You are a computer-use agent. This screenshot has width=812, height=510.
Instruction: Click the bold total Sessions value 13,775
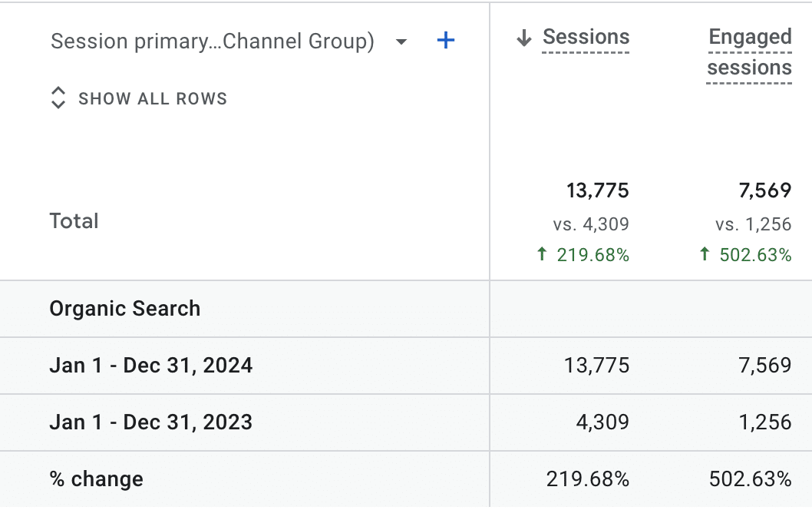pos(597,190)
